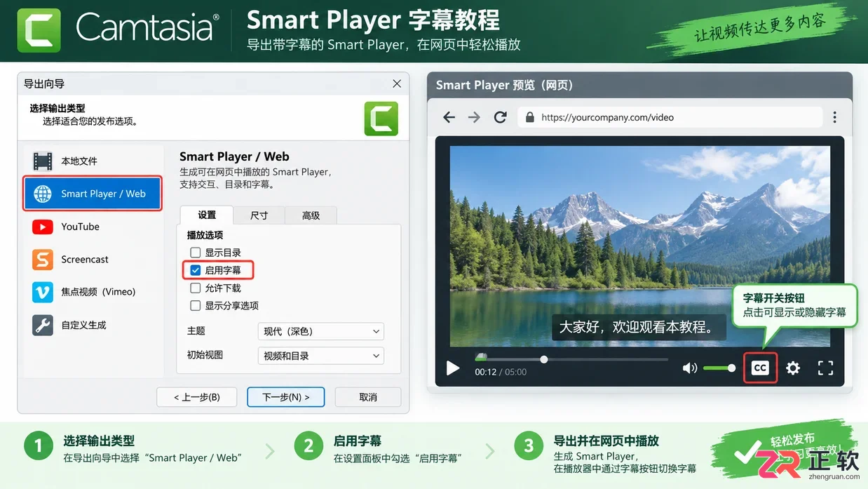This screenshot has height=489, width=868.
Task: Click the 播放选项 section label
Action: 205,235
